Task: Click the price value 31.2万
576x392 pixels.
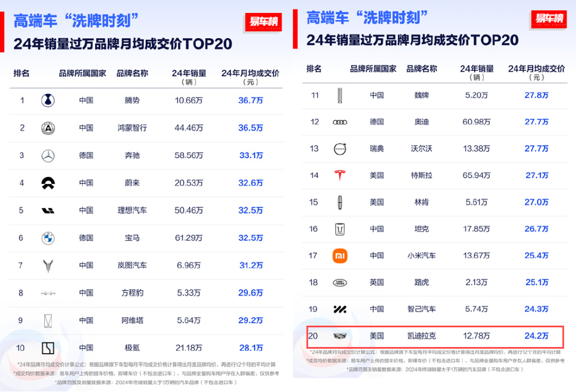Action: tap(251, 265)
